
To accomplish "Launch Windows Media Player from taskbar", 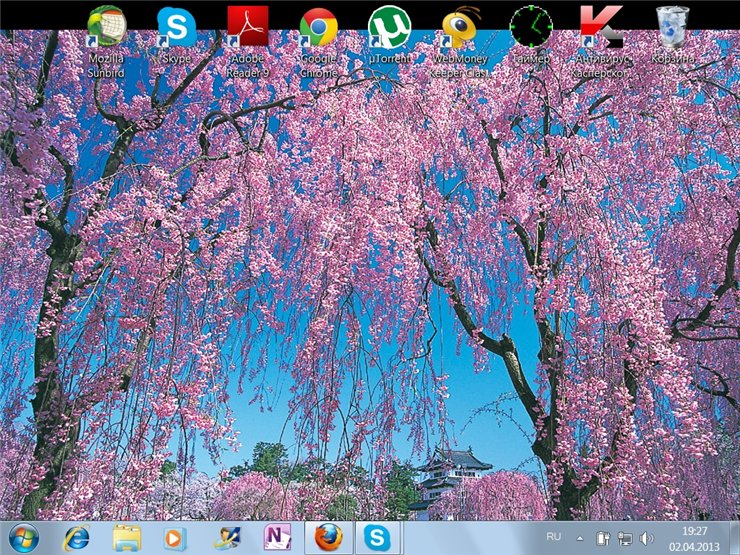I will pos(176,538).
